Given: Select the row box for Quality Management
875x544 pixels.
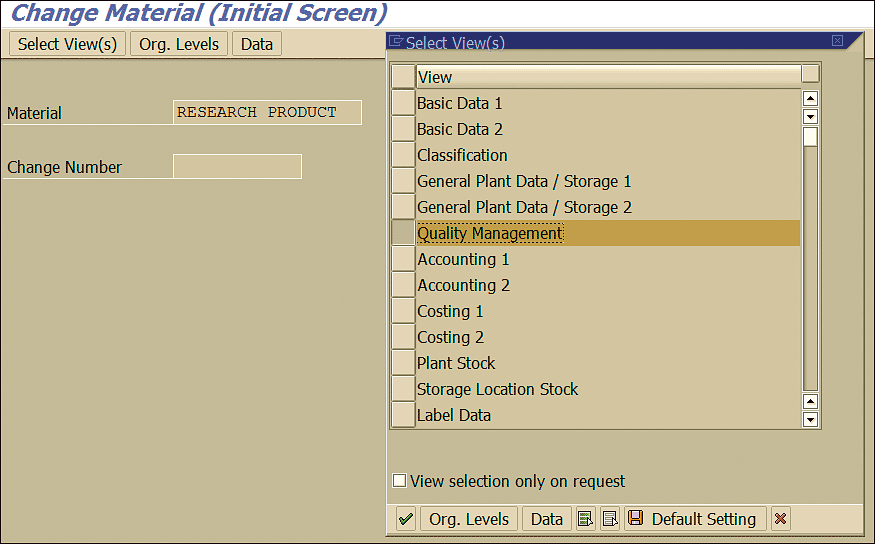Looking at the screenshot, I should click(403, 233).
